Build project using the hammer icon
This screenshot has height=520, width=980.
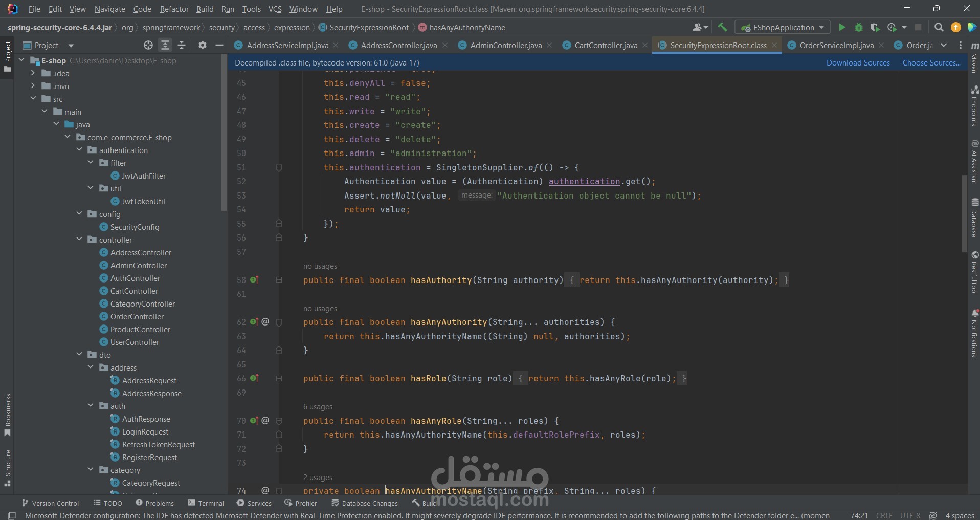tap(722, 28)
